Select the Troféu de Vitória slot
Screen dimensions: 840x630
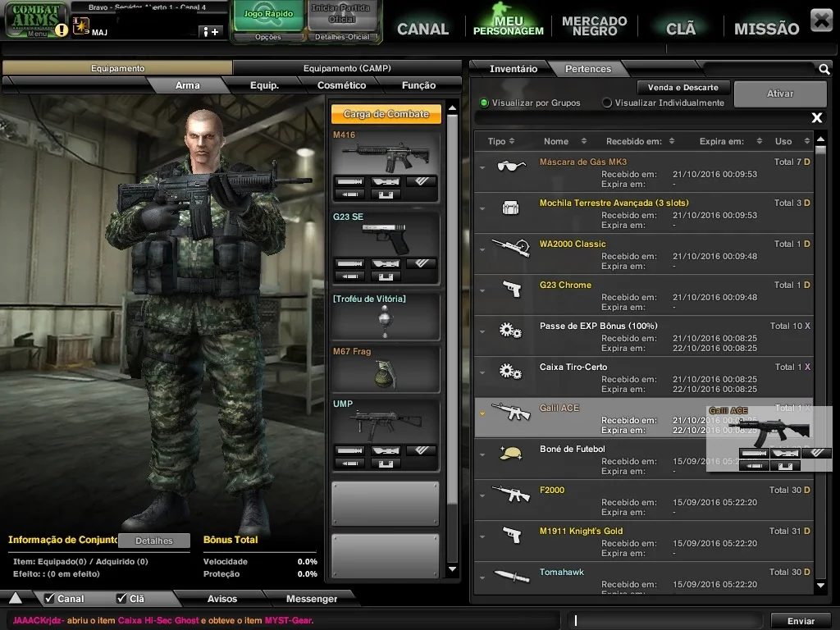386,316
